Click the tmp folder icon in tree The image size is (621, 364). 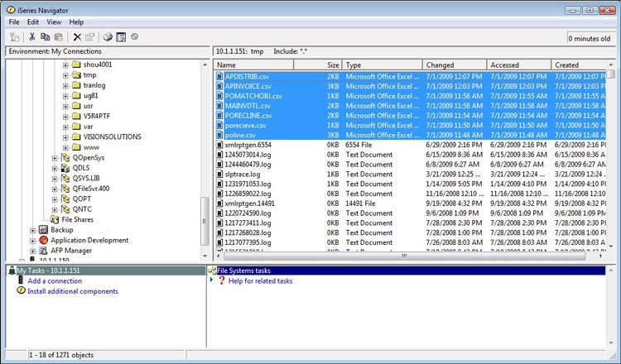pos(76,74)
